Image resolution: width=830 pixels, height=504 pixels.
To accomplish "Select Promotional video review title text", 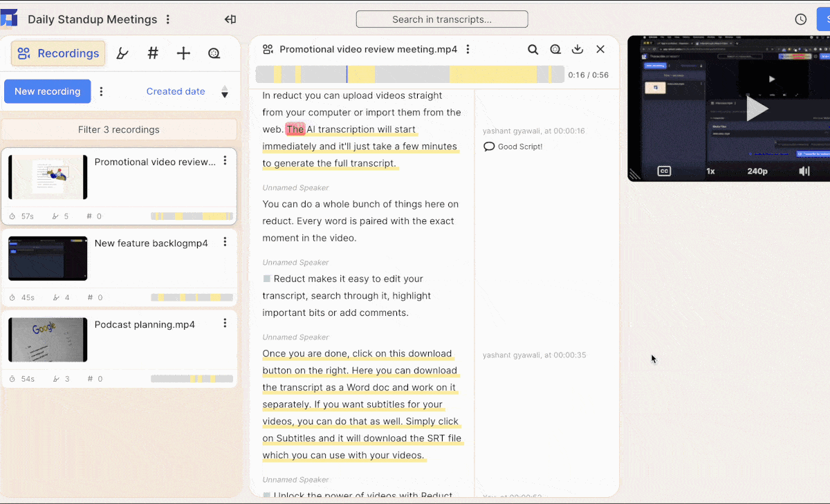I will (x=155, y=162).
